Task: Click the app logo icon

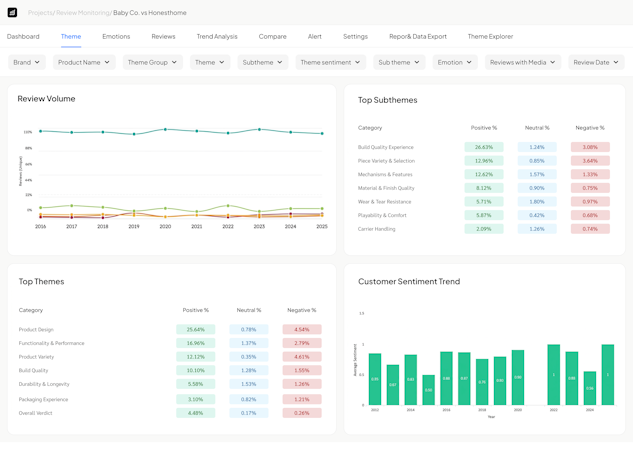Action: 12,13
